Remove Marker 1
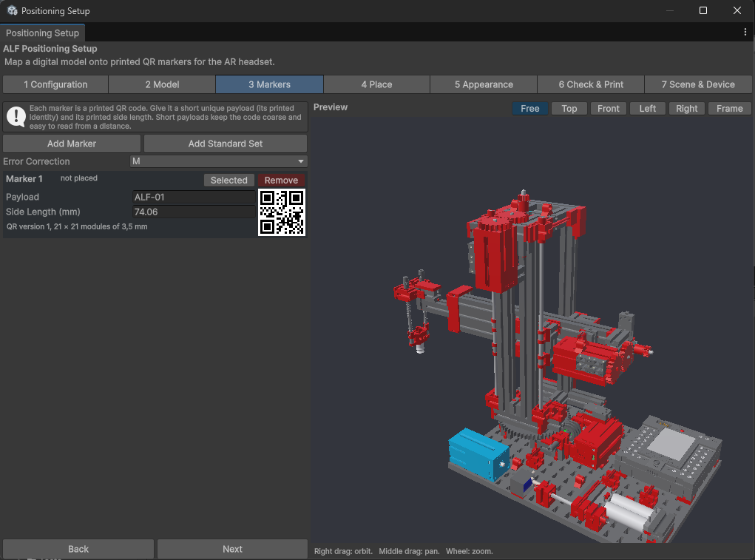The height and width of the screenshot is (560, 755). click(281, 180)
